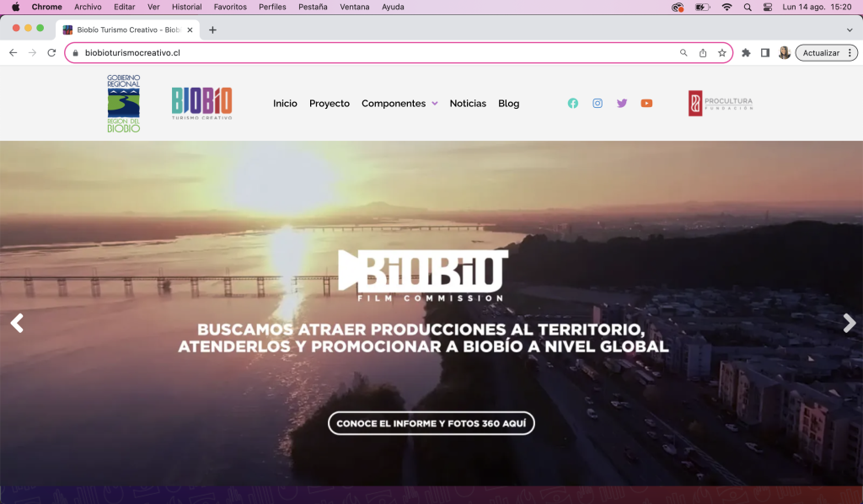Click 'Conoce el informe y fotos 360 aquí'
The width and height of the screenshot is (863, 504).
tap(431, 423)
